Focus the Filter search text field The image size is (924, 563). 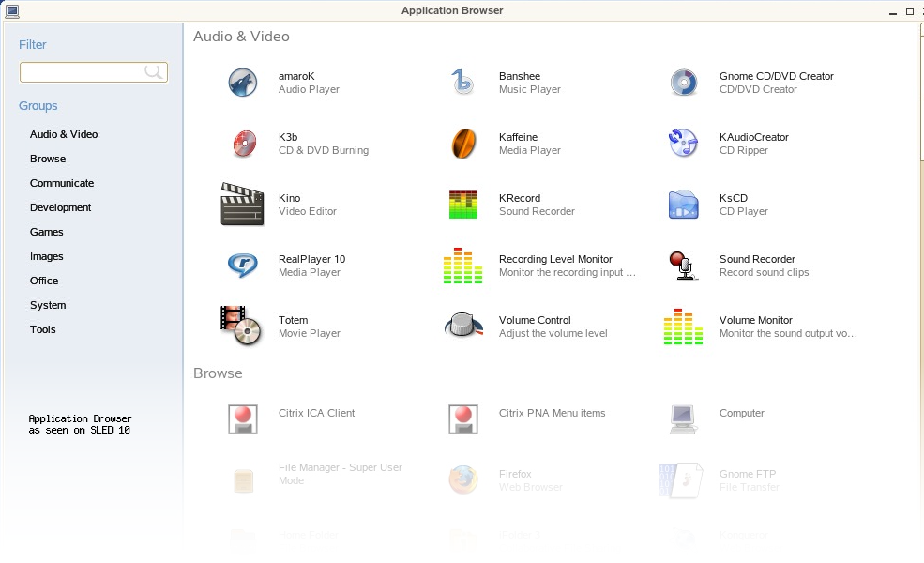coord(82,72)
